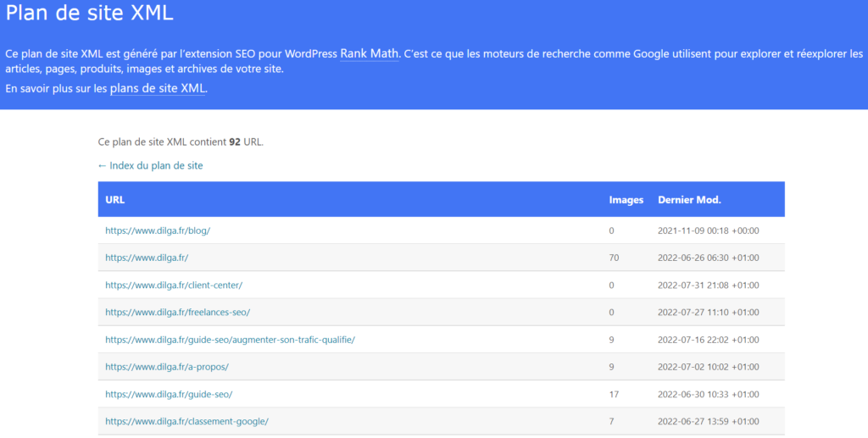Screen dimensions: 868x438
Task: Open the dilga.fr/guide-seo/ URL
Action: click(x=169, y=394)
